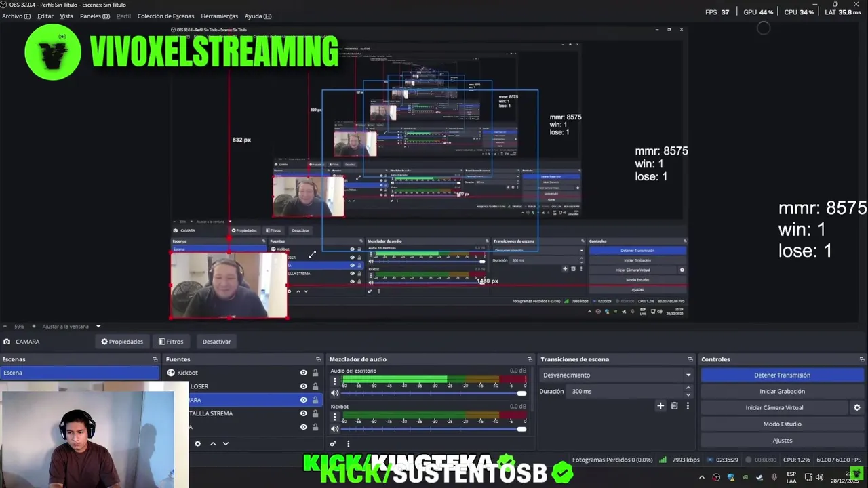Move selected source up in Fuentes
The image size is (868, 488).
[212, 444]
